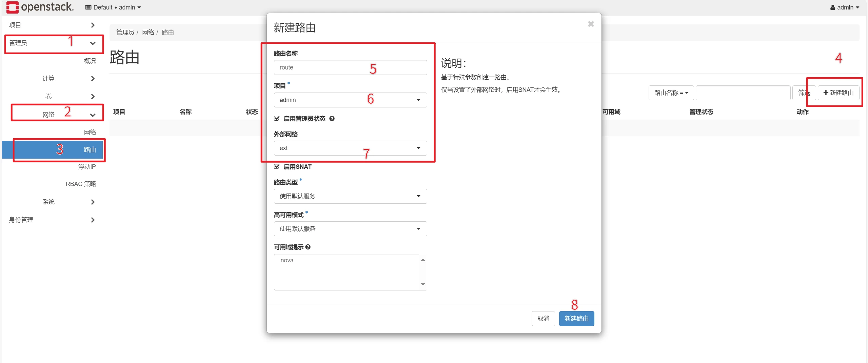
Task: Open the admin user menu at top right
Action: pos(844,7)
